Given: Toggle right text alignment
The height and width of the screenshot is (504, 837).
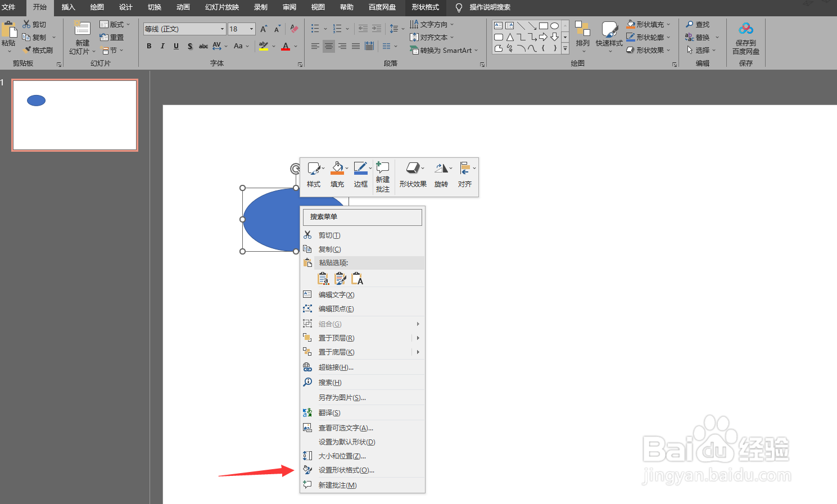Looking at the screenshot, I should pyautogui.click(x=342, y=46).
